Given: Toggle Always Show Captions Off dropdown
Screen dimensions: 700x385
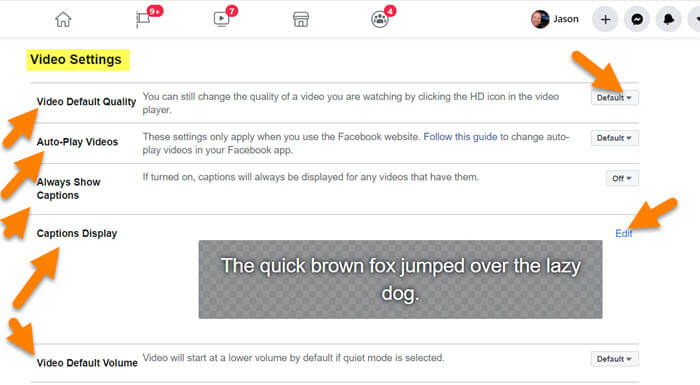Looking at the screenshot, I should (622, 178).
